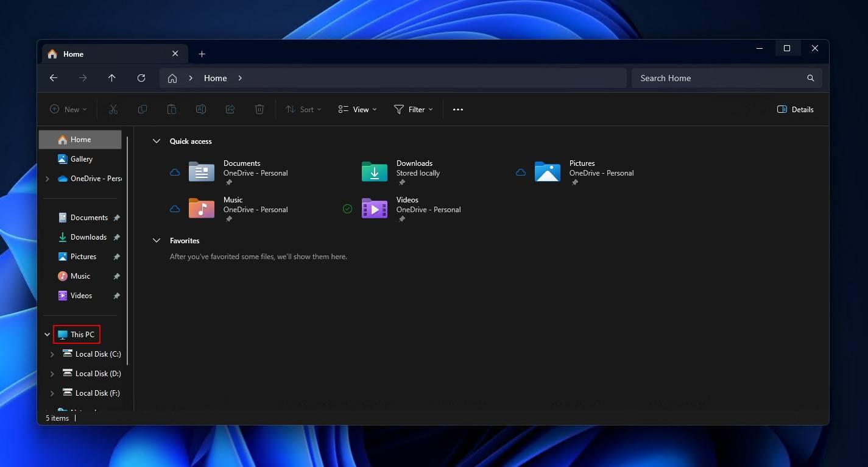868x467 pixels.
Task: Click Documents folder icon in Quick access
Action: click(x=202, y=172)
